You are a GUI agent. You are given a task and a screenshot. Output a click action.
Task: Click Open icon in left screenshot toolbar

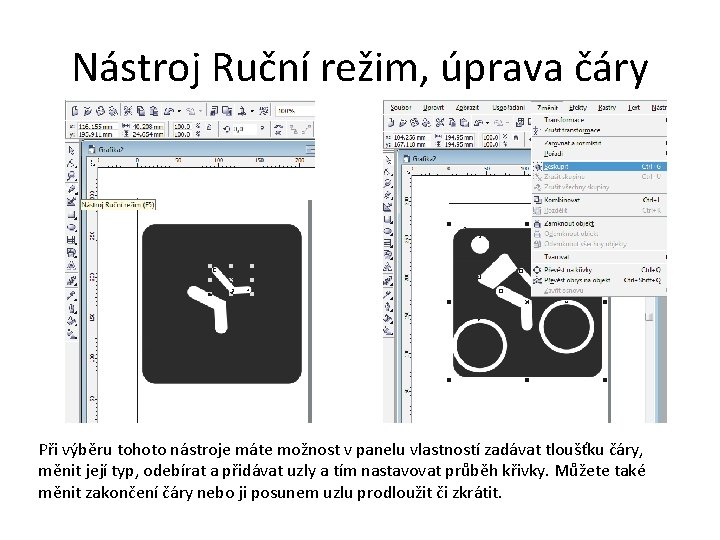pyautogui.click(x=88, y=111)
